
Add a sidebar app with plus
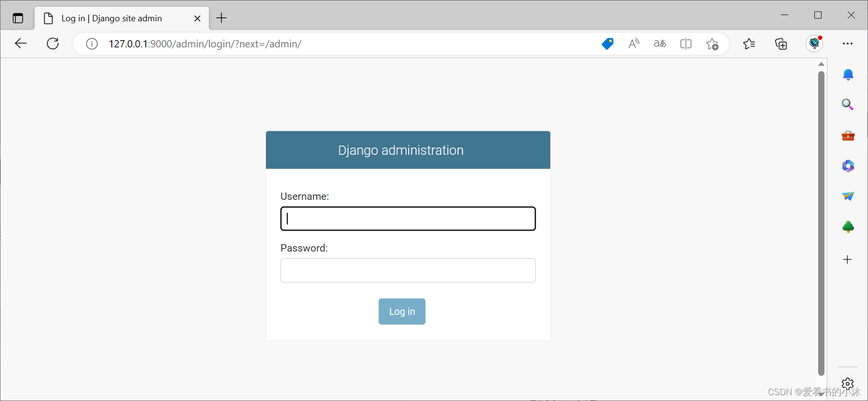tap(848, 260)
